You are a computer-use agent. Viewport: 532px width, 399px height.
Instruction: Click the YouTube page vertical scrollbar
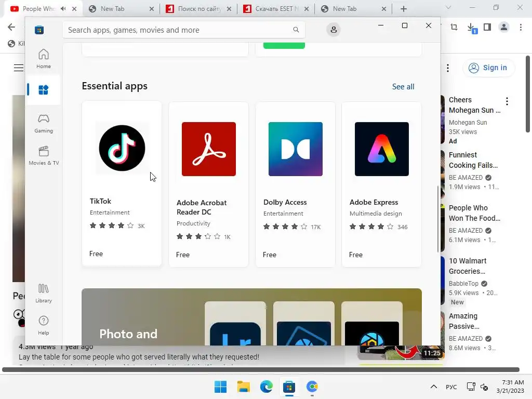tap(528, 94)
